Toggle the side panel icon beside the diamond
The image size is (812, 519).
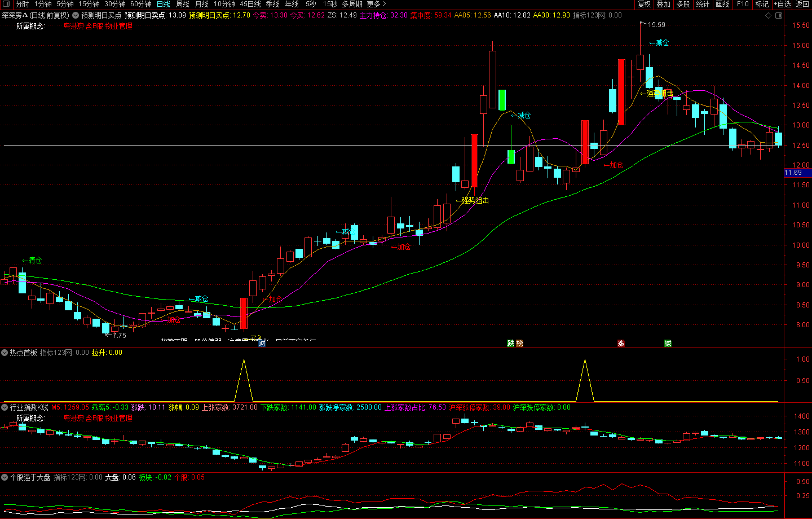coord(778,15)
